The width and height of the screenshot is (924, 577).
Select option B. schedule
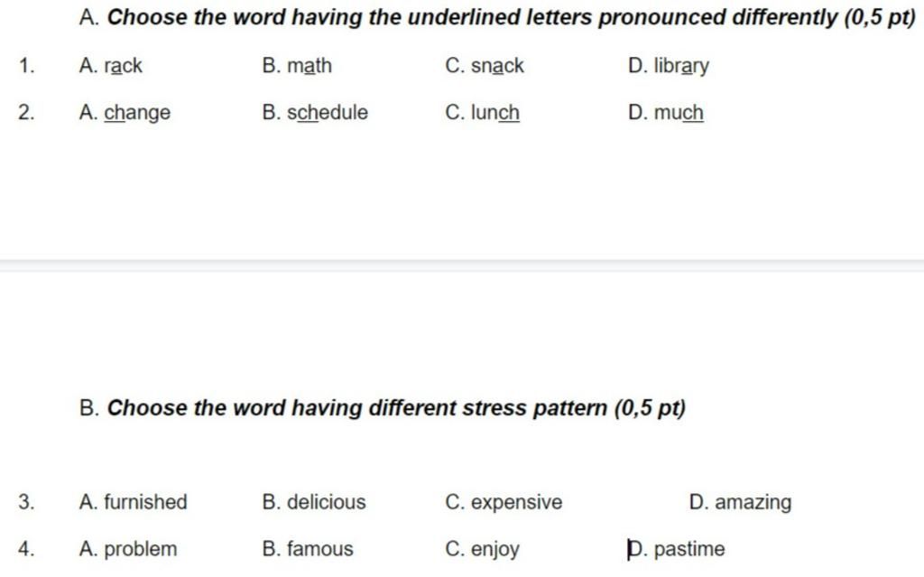click(315, 112)
